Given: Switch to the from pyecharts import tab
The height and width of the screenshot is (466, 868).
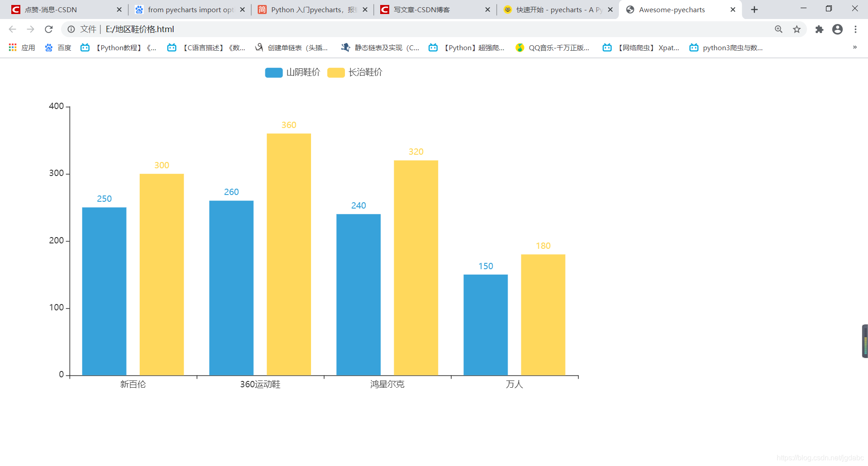Looking at the screenshot, I should click(x=190, y=10).
